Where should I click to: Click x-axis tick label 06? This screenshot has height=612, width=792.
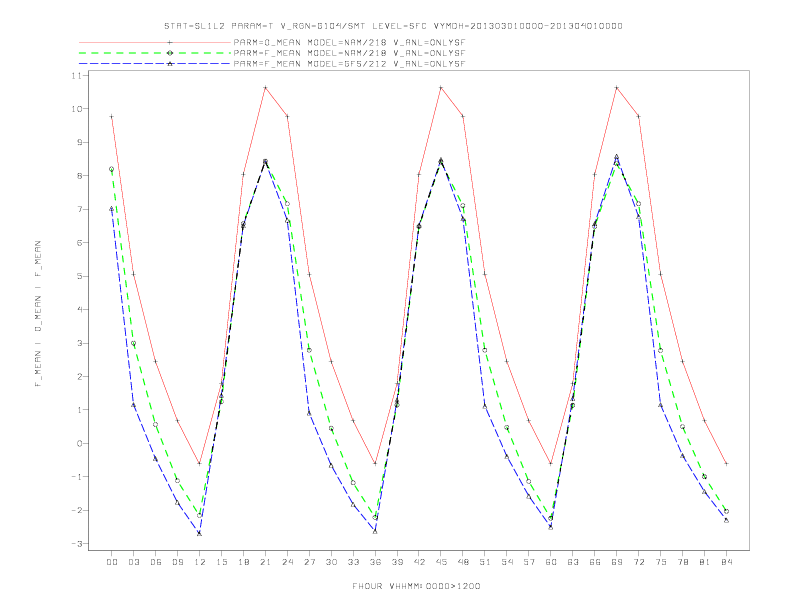(156, 562)
